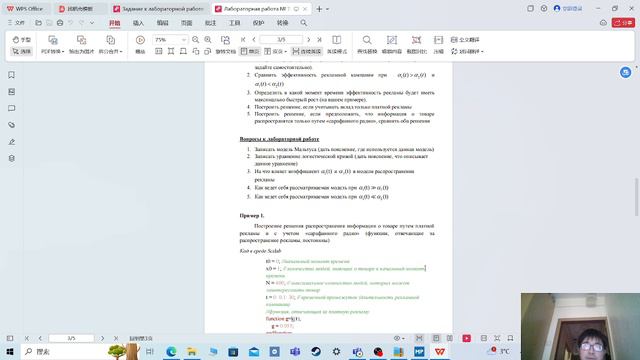Viewport: 640px width, 360px height.
Task: Click the screenshot compare tool
Action: tap(416, 44)
